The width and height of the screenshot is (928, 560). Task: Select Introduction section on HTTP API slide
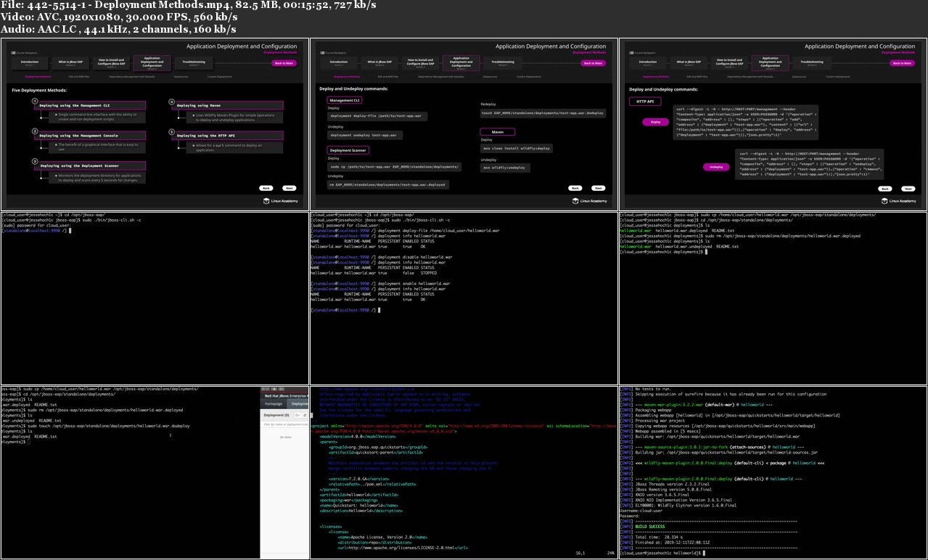(648, 63)
